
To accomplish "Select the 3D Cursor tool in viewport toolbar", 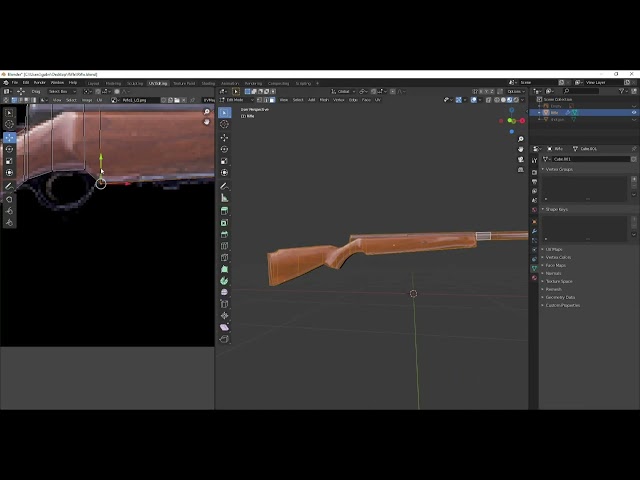I will tap(224, 124).
